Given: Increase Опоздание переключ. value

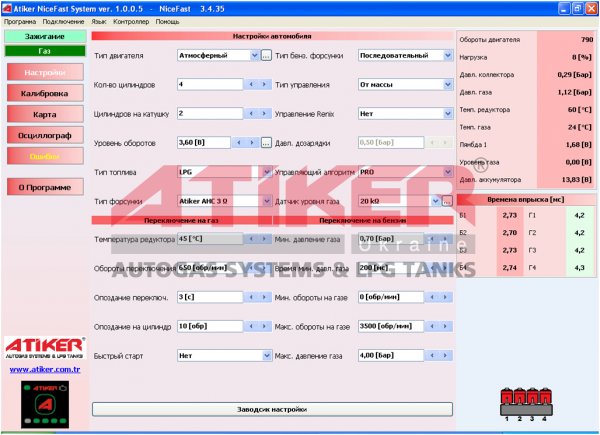Looking at the screenshot, I should (x=264, y=297).
